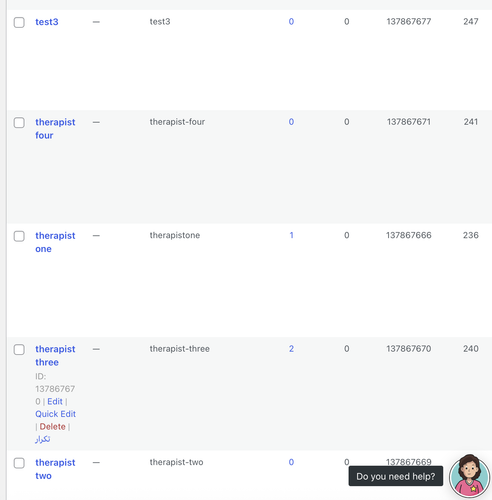The image size is (492, 500).
Task: Click the description dash in therapist one row
Action: coord(96,236)
